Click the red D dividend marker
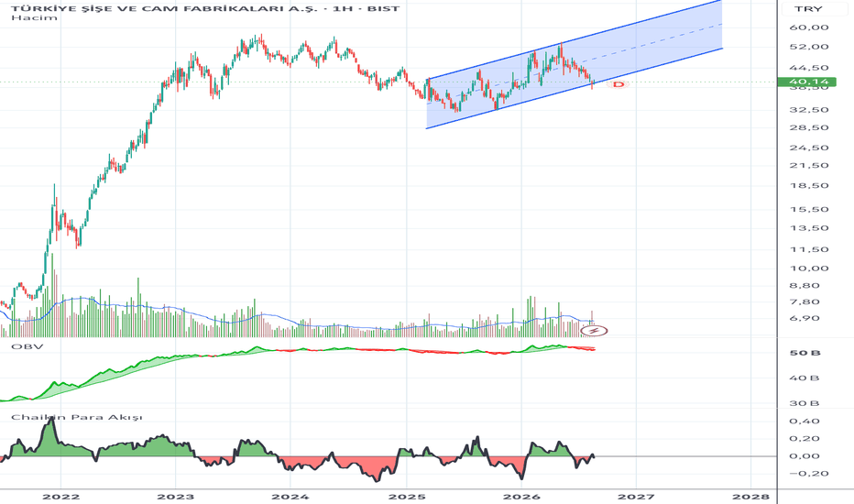 619,84
